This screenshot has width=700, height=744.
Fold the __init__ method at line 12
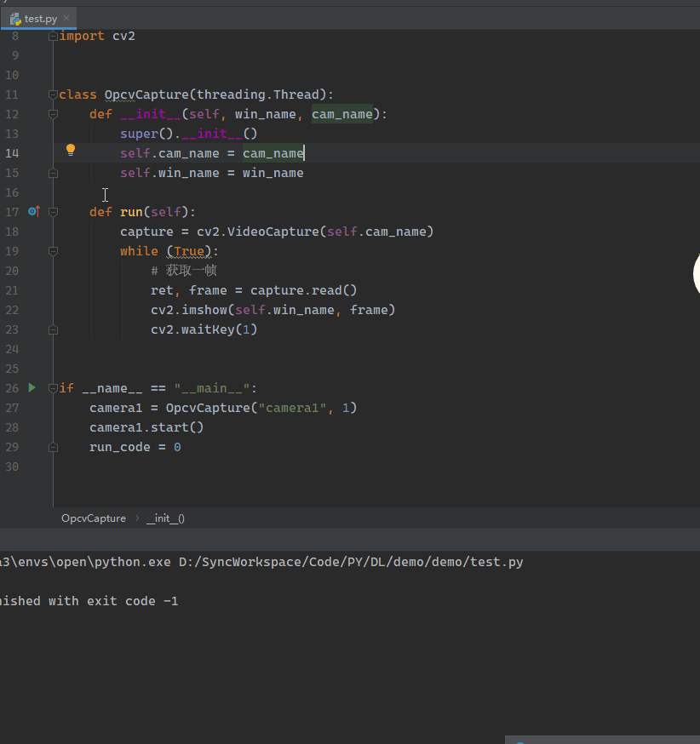point(54,114)
